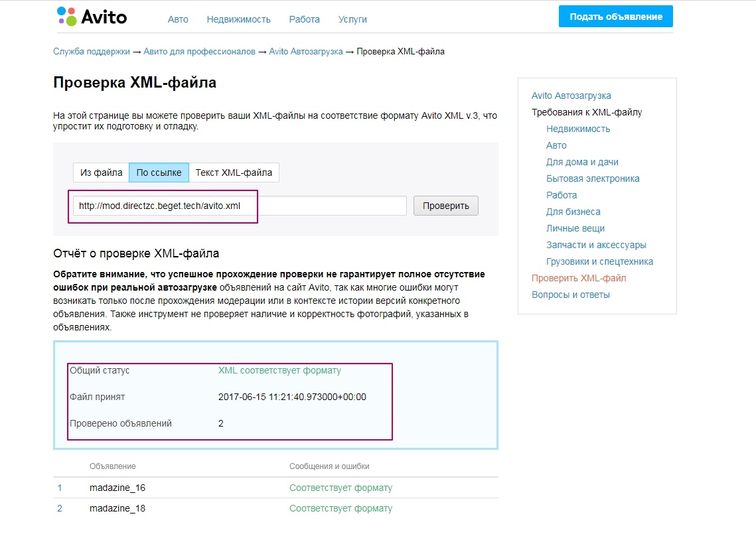Click Проверка XML-файла breadcrumb text
Image resolution: width=756 pixels, height=548 pixels.
401,52
